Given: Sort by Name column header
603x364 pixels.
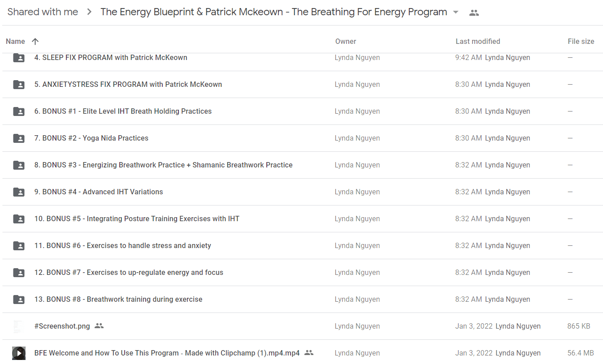Looking at the screenshot, I should click(x=15, y=41).
